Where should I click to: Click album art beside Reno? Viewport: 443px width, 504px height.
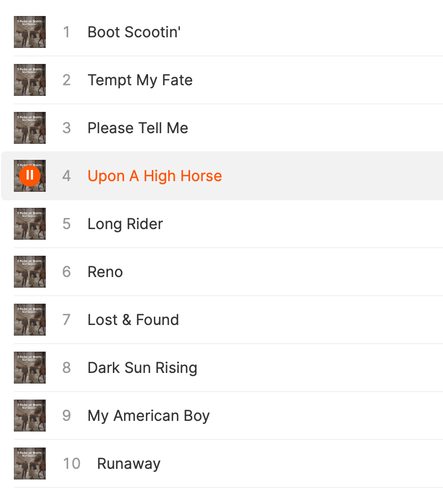[30, 272]
